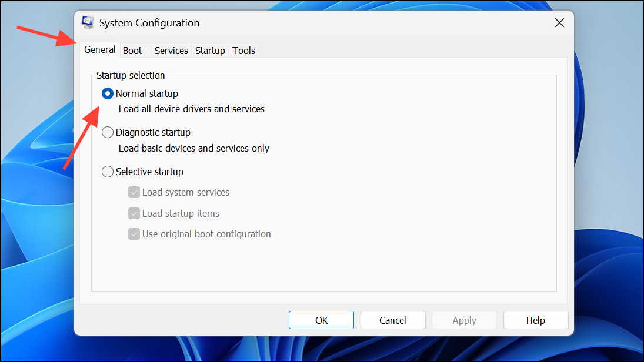644x362 pixels.
Task: Click the Startup selection group label
Action: click(130, 75)
